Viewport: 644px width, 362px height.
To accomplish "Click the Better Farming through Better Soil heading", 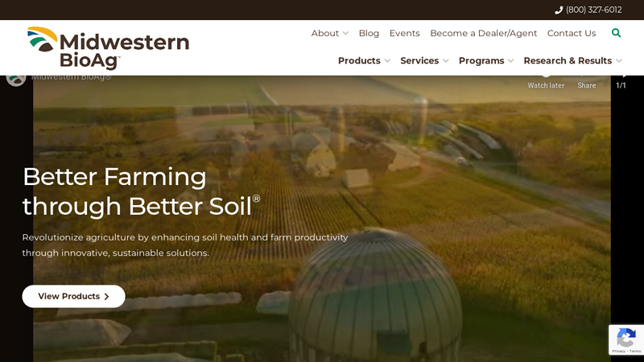I will [x=142, y=191].
